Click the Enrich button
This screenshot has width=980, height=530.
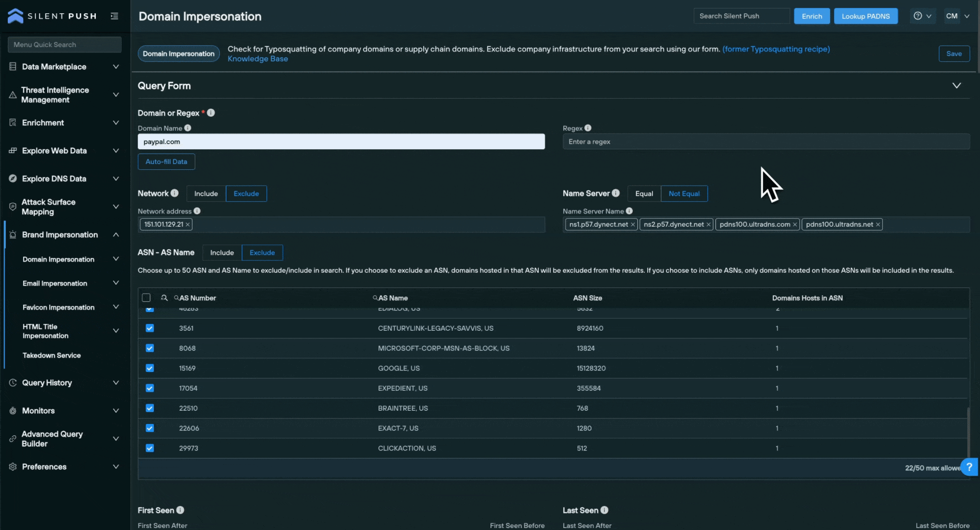812,16
